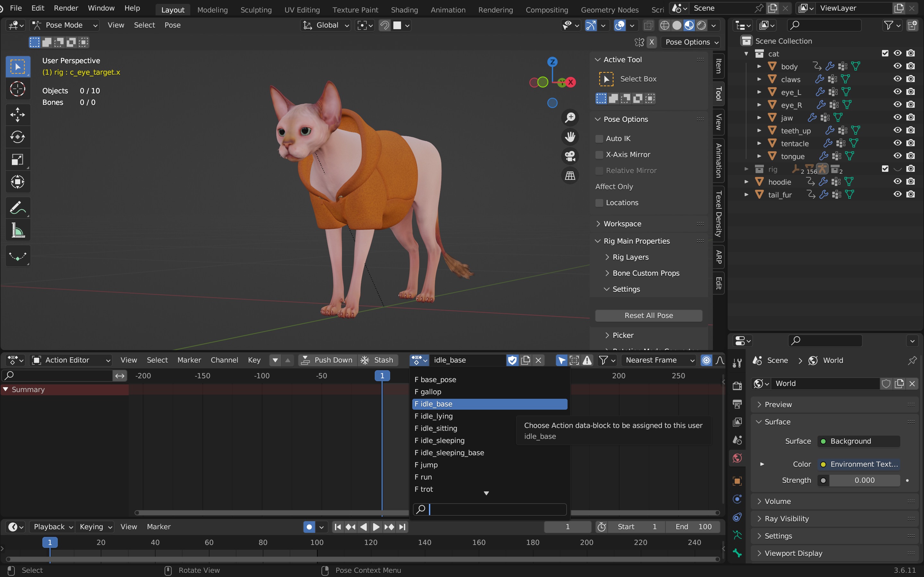Expand the Rig Layers panel
This screenshot has width=924, height=577.
[630, 257]
